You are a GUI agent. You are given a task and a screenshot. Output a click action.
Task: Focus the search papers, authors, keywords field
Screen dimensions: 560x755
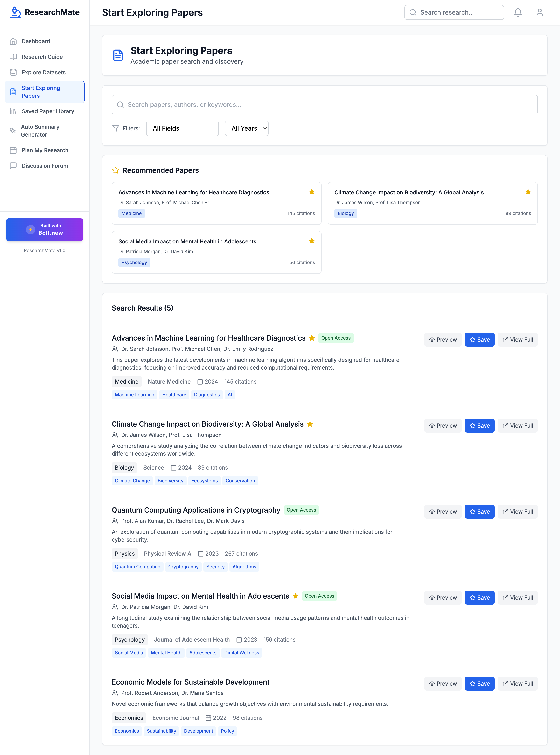click(324, 104)
